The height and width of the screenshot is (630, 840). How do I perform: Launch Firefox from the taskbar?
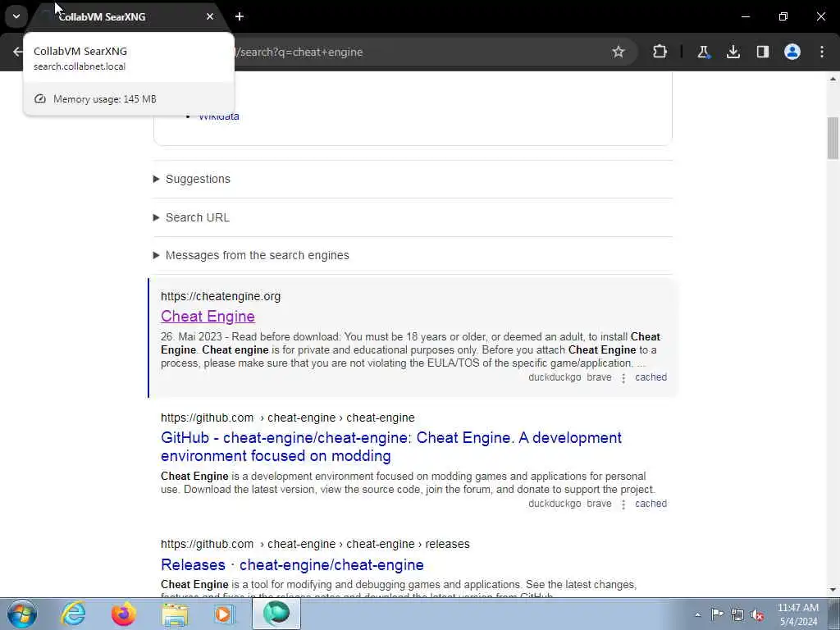pyautogui.click(x=124, y=614)
